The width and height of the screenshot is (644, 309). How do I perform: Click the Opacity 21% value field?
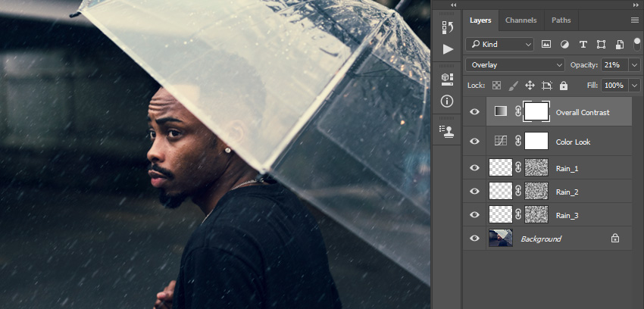click(615, 65)
